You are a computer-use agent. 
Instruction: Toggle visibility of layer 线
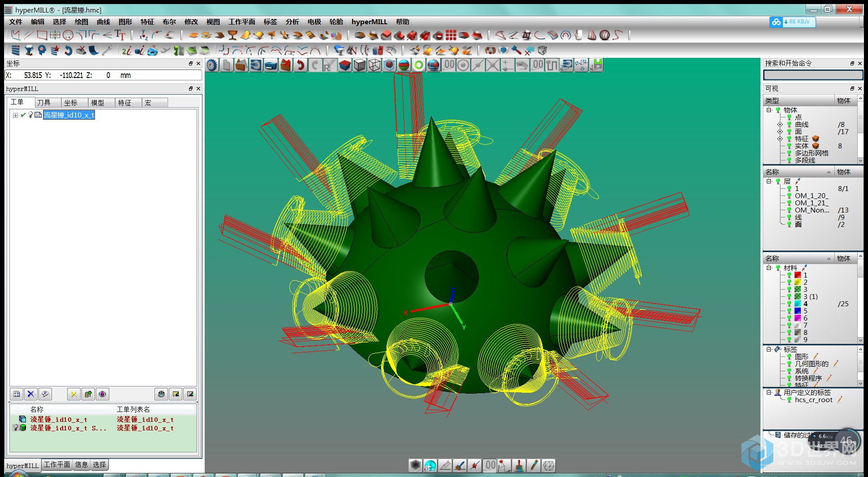coord(789,217)
